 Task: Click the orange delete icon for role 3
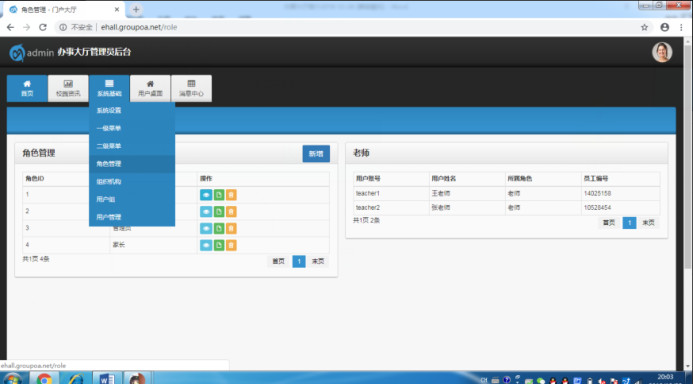pos(231,228)
